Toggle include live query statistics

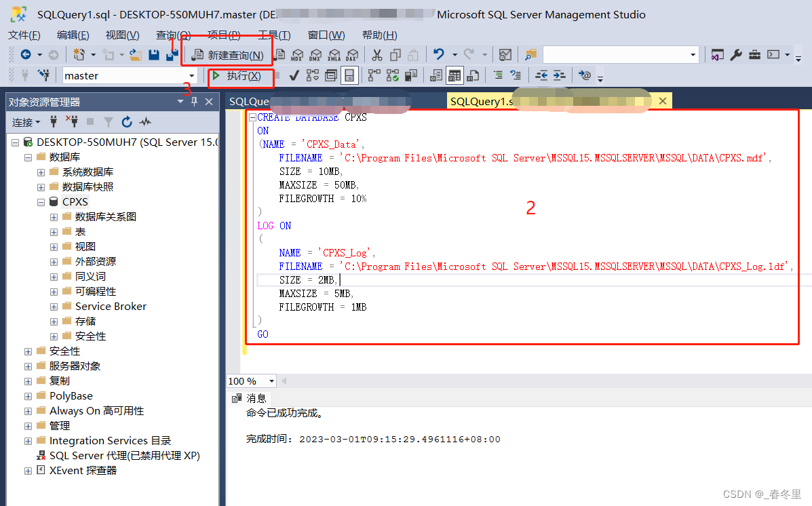393,75
